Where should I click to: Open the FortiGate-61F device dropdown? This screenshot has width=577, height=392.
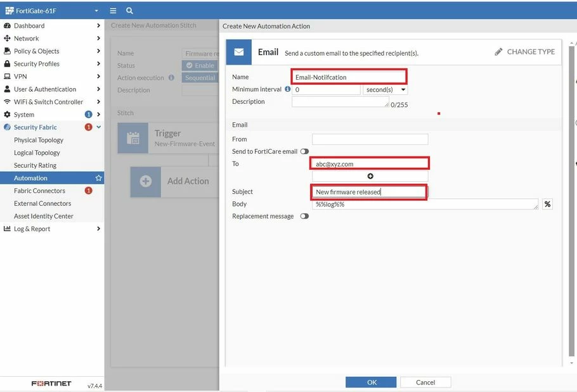pyautogui.click(x=96, y=11)
